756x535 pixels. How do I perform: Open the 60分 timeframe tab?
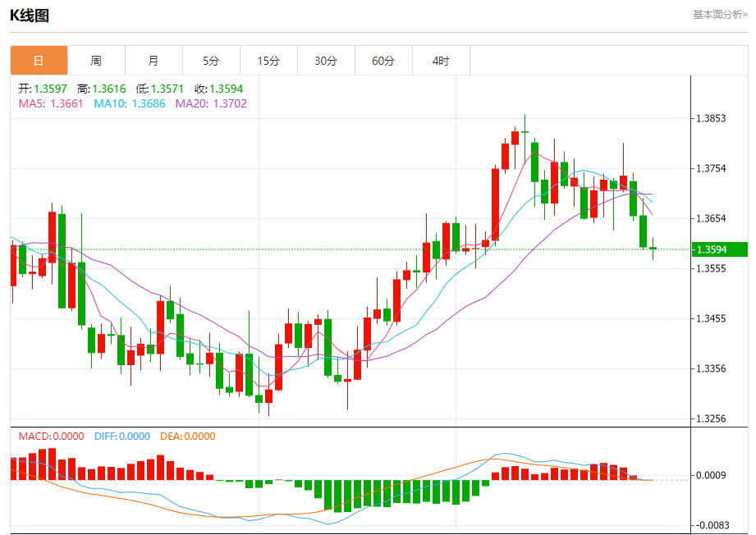pos(383,61)
